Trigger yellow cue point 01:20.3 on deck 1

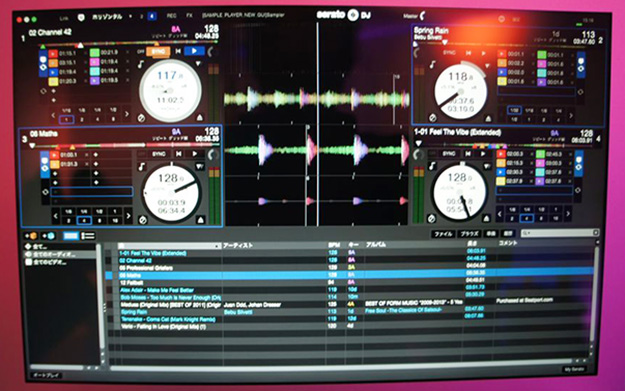(x=53, y=81)
